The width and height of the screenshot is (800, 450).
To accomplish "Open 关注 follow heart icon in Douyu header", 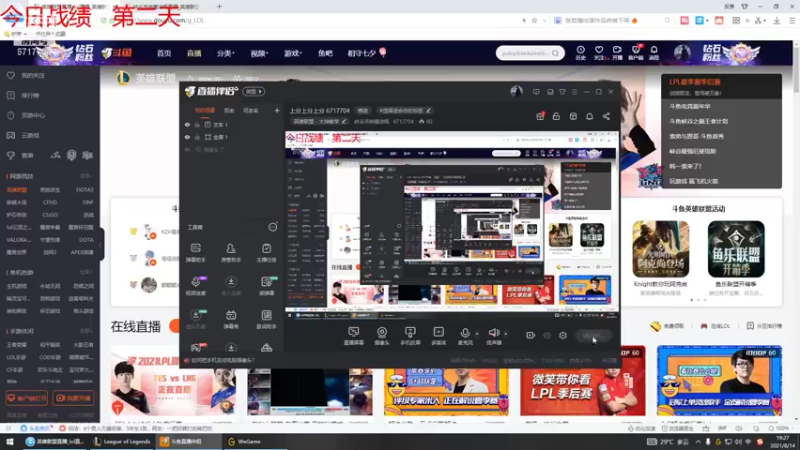I will [599, 53].
